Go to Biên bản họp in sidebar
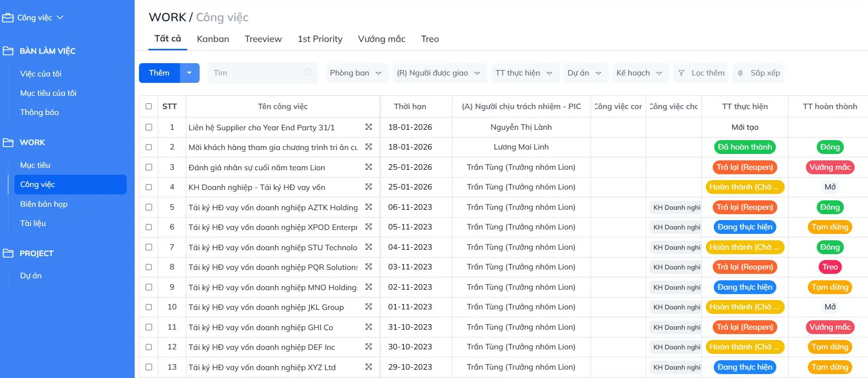 point(44,204)
